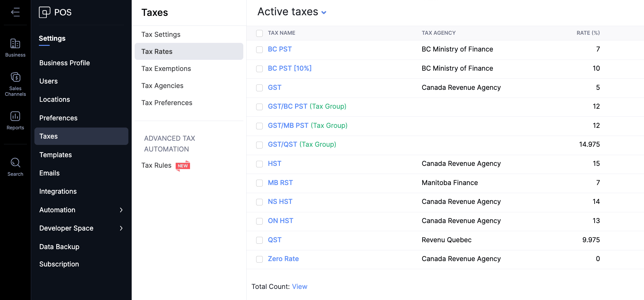Tick the select-all taxes header checkbox
This screenshot has height=300, width=644.
click(259, 33)
